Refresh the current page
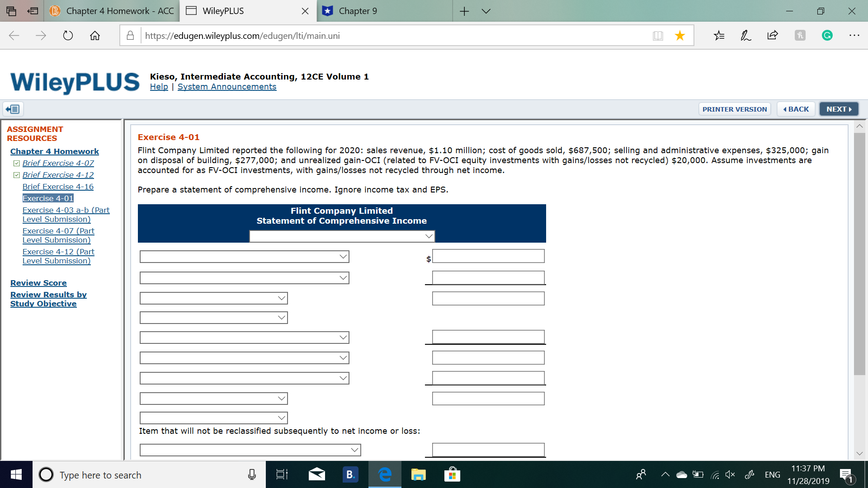The image size is (868, 488). [68, 36]
